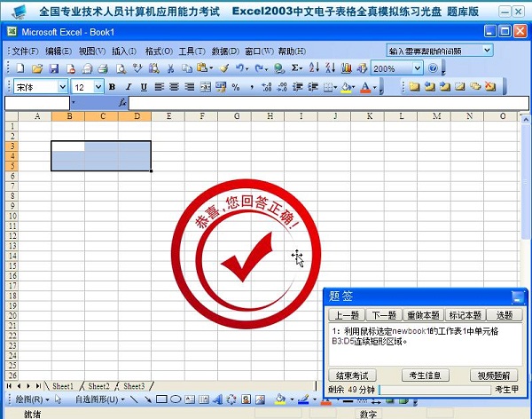
Task: Toggle Bold formatting
Action: click(113, 87)
